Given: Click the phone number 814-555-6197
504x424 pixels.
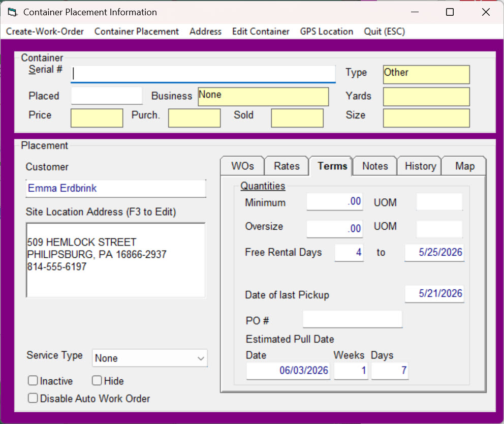Looking at the screenshot, I should [56, 266].
